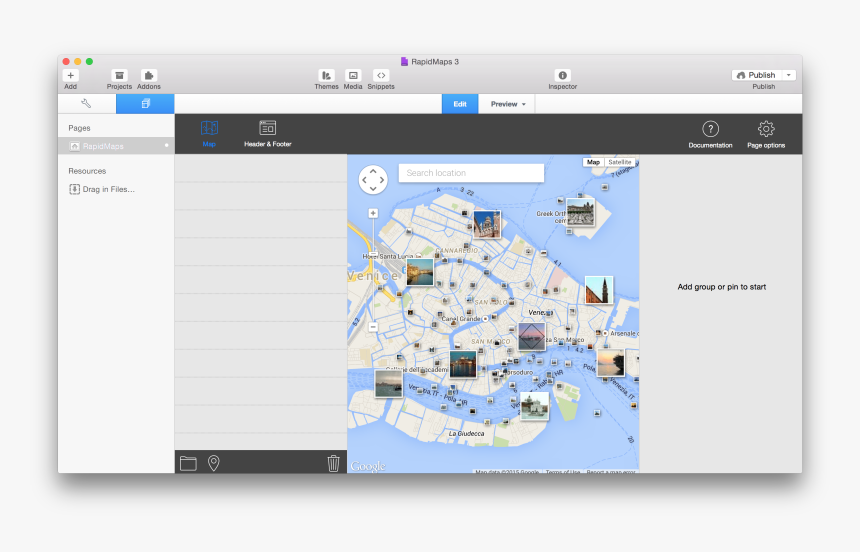Open the misty lagoon photo thumbnail
Image resolution: width=860 pixels, height=552 pixels.
(x=388, y=383)
